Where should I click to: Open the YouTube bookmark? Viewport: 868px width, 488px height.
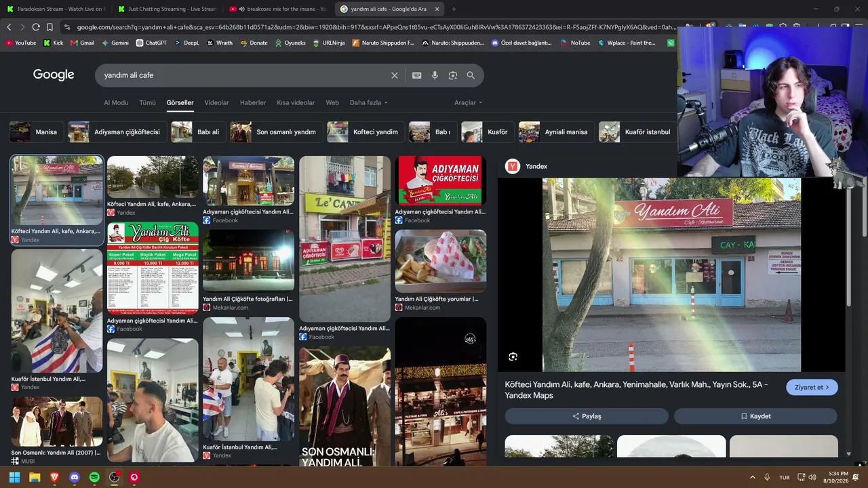point(21,43)
